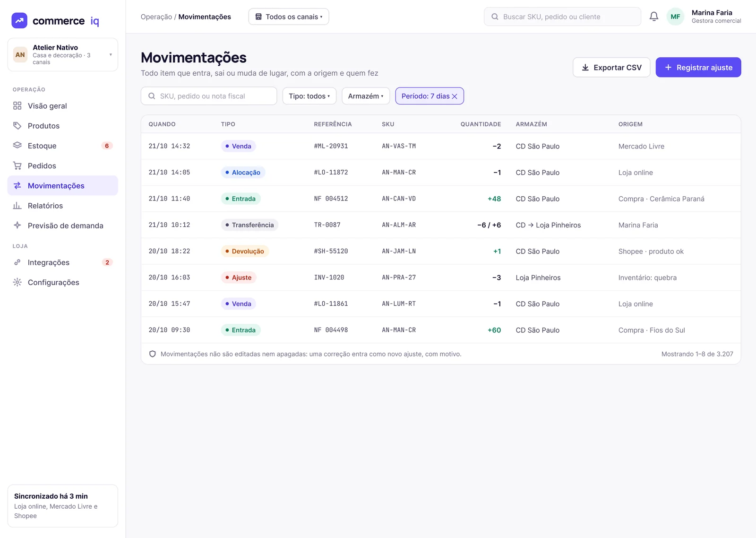Click Sincronizado há 3 min status card

62,506
